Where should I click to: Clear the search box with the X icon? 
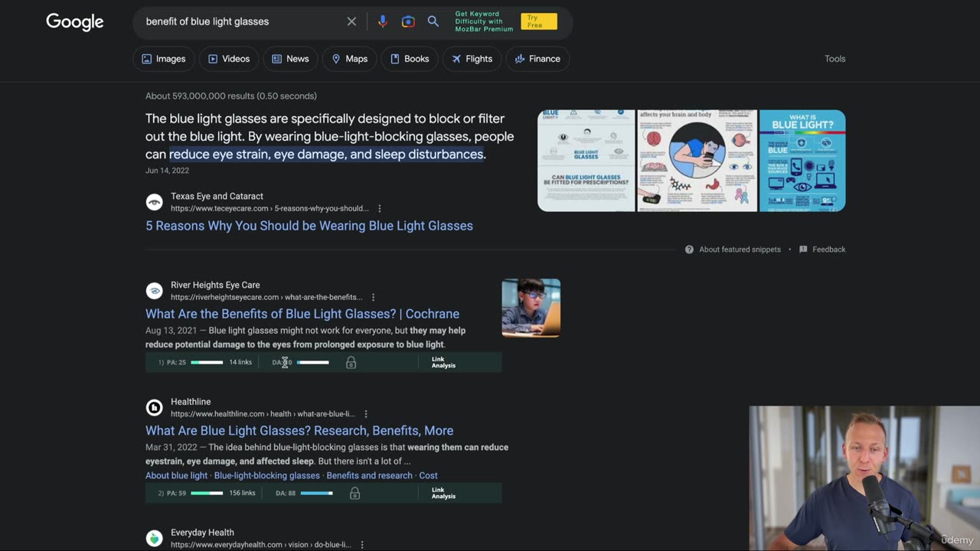[x=351, y=21]
